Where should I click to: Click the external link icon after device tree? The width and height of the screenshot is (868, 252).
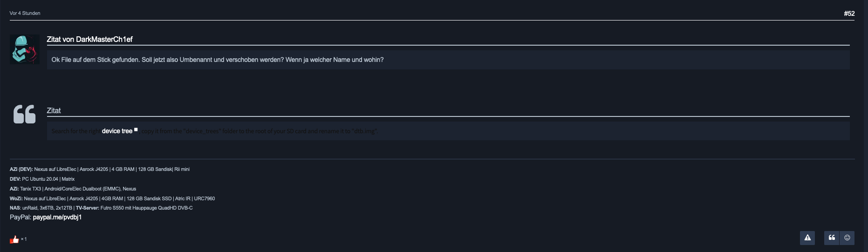[x=136, y=129]
